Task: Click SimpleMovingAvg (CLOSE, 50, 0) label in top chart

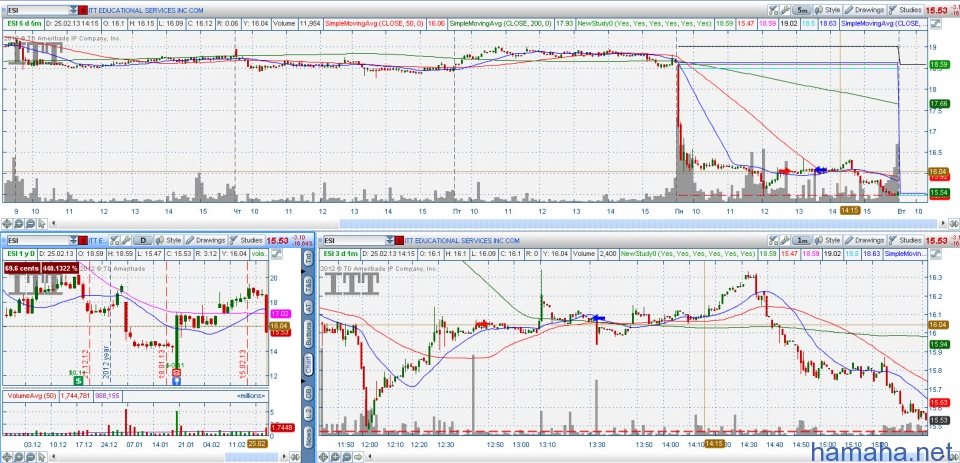Action: (x=374, y=24)
